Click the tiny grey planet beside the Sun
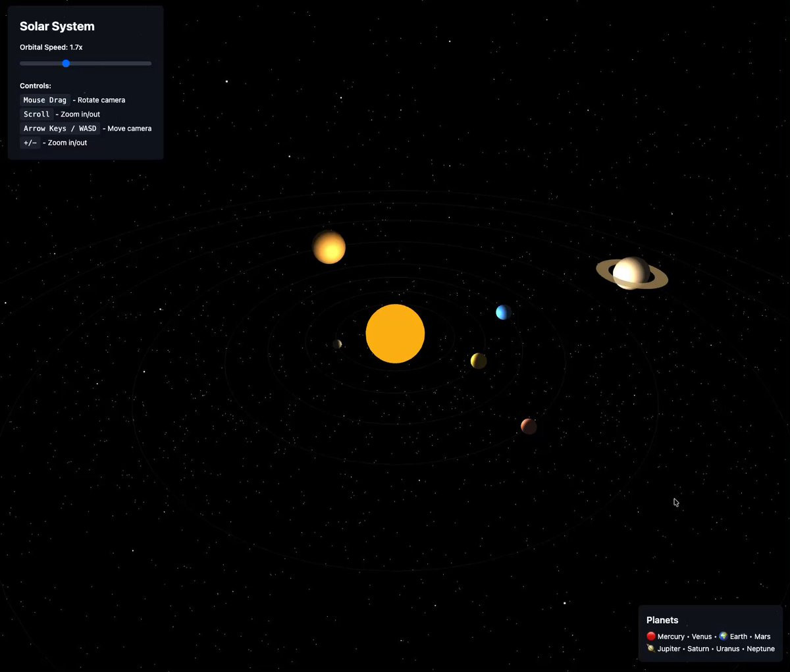Image resolution: width=790 pixels, height=672 pixels. click(x=337, y=344)
